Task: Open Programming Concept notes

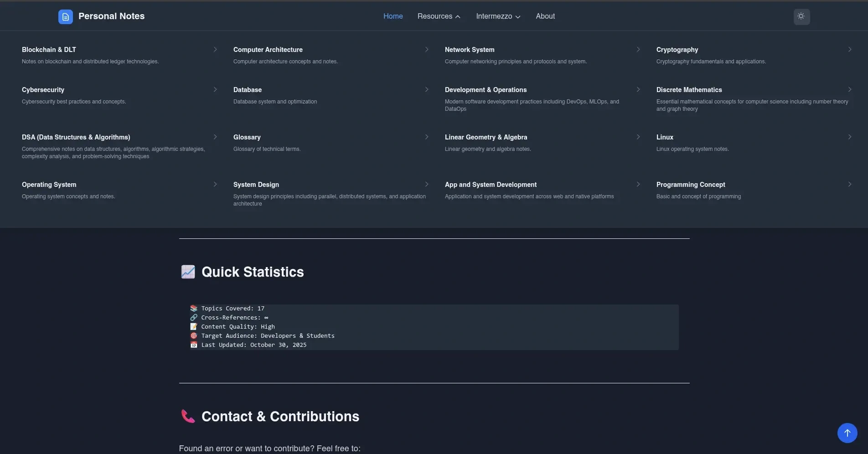Action: (x=691, y=185)
